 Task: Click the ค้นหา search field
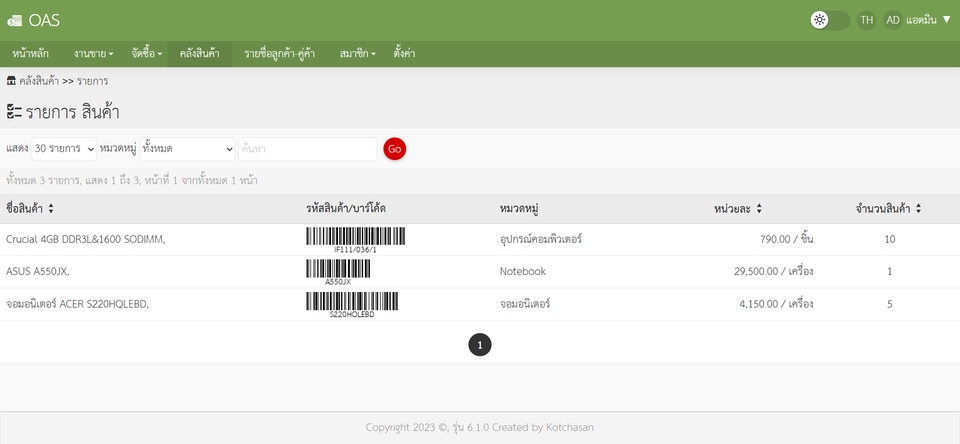[307, 149]
